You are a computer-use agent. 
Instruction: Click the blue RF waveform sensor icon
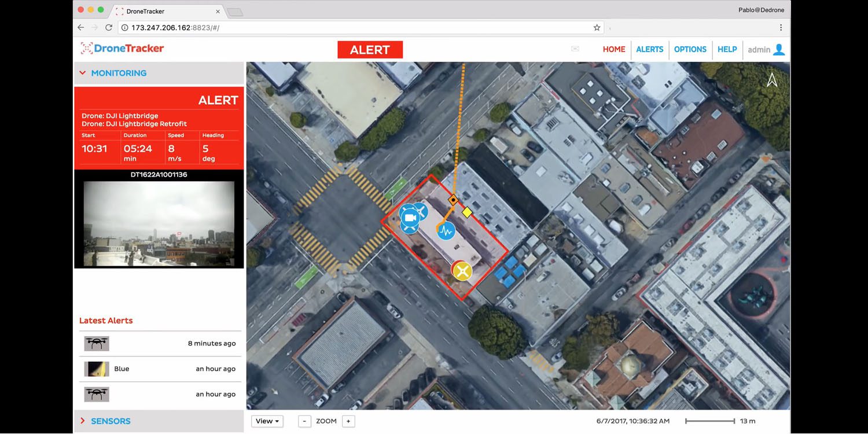click(446, 231)
